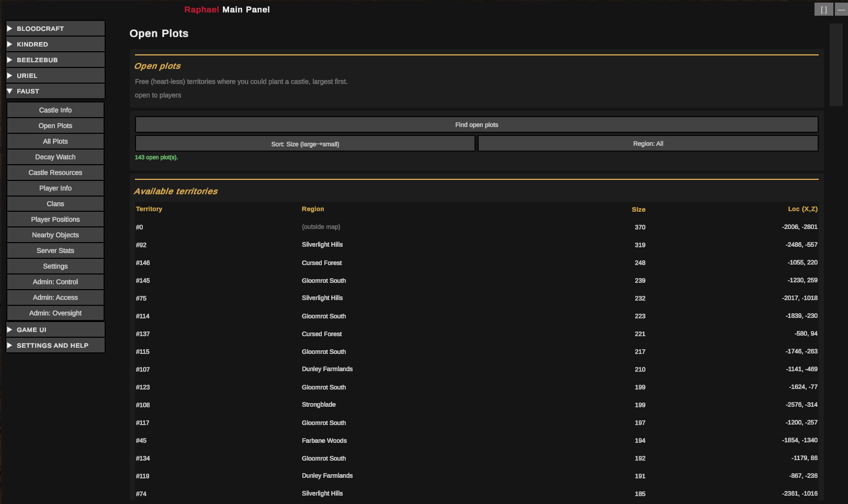
Task: Click Find open plots button
Action: pyautogui.click(x=477, y=124)
